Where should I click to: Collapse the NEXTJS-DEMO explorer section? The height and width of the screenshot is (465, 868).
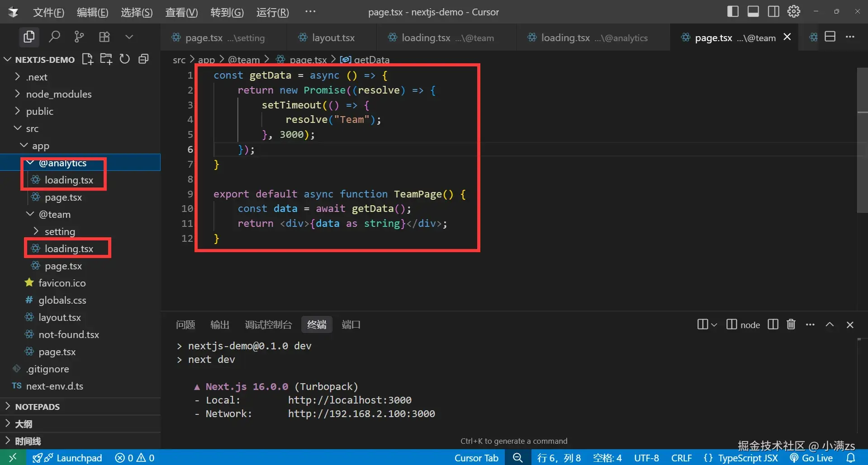pos(45,60)
